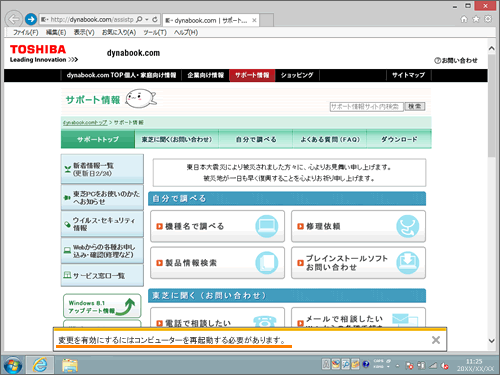Open File Explorer from the taskbar
500x375 pixels.
click(x=70, y=365)
